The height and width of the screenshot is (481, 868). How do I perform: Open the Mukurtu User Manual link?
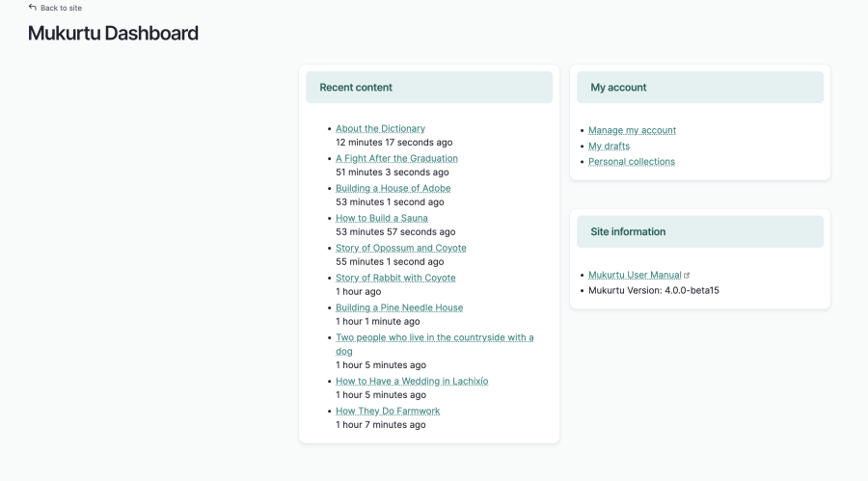635,275
